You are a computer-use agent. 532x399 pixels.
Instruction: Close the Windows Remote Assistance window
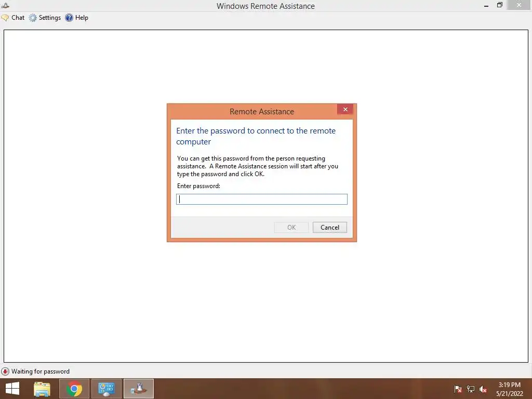[x=519, y=5]
